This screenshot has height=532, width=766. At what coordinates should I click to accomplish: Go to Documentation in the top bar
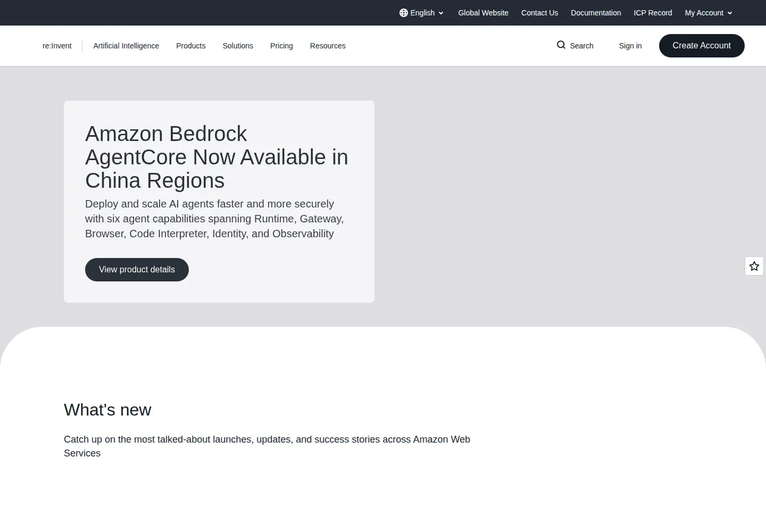pyautogui.click(x=596, y=13)
